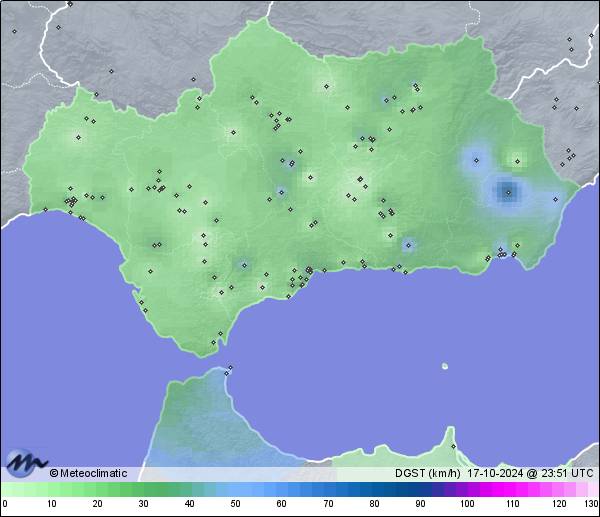600x517 pixels.
Task: Select the station marker in the small blue spot near the south coast
Action: [x=407, y=244]
